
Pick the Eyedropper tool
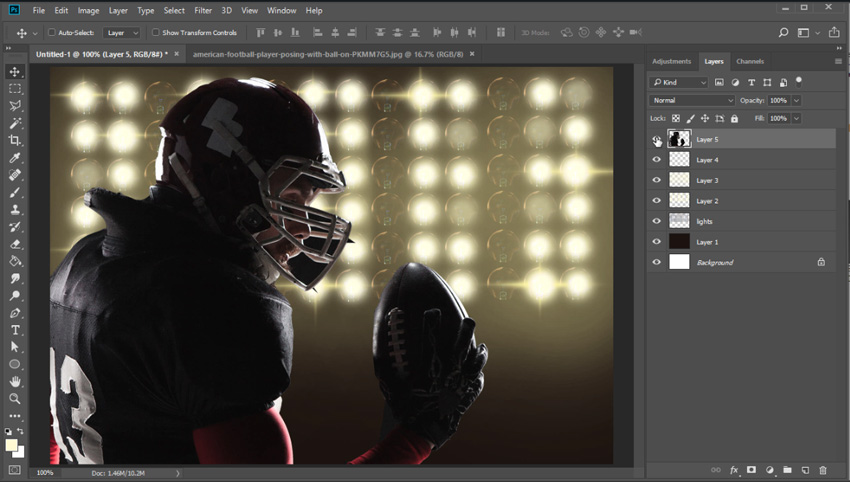tap(15, 158)
